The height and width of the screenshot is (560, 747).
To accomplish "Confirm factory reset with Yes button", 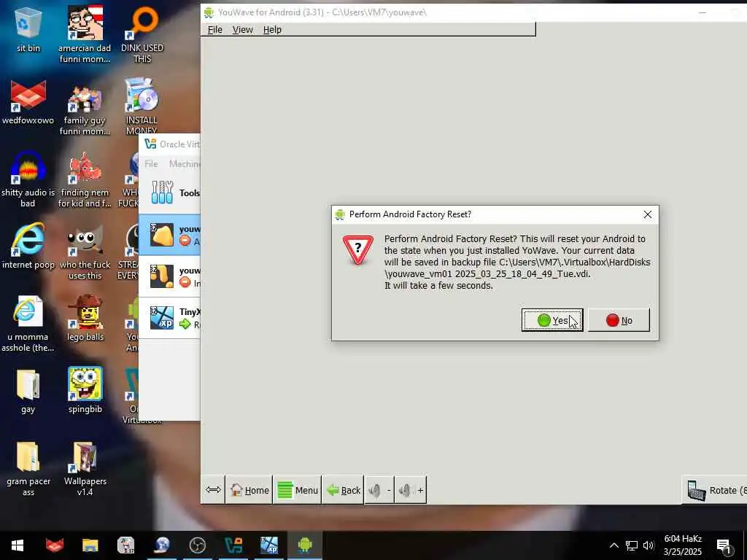I will pos(552,320).
